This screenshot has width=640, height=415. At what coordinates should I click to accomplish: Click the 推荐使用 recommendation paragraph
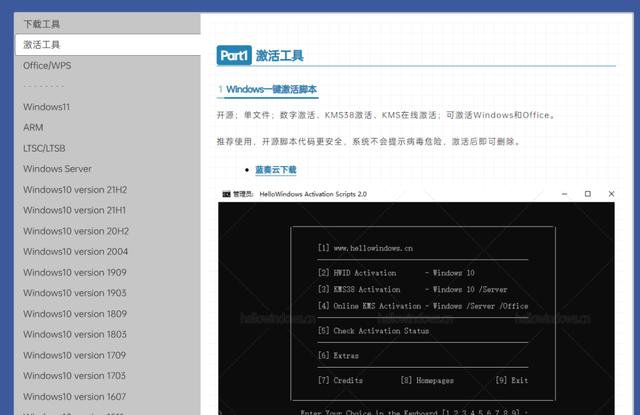click(369, 142)
